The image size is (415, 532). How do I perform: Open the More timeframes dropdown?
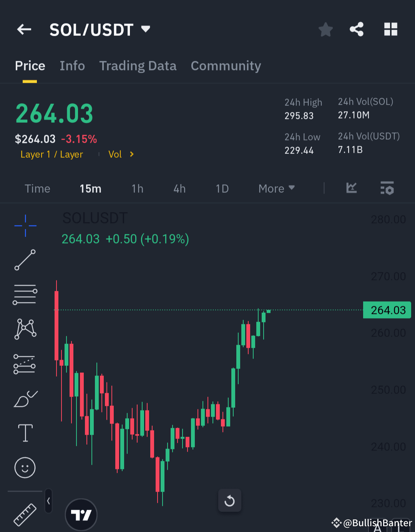click(x=276, y=188)
